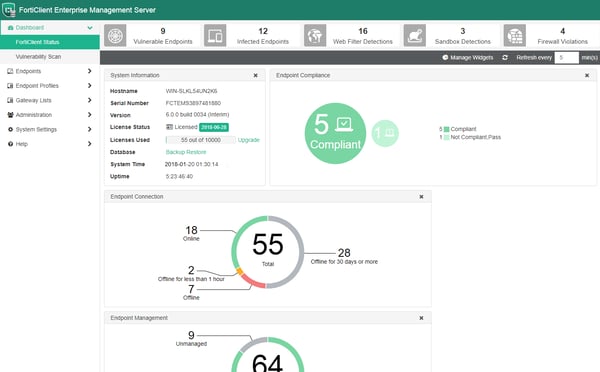Open the Gateway Lists menu label
Image resolution: width=600 pixels, height=372 pixels.
pyautogui.click(x=33, y=100)
